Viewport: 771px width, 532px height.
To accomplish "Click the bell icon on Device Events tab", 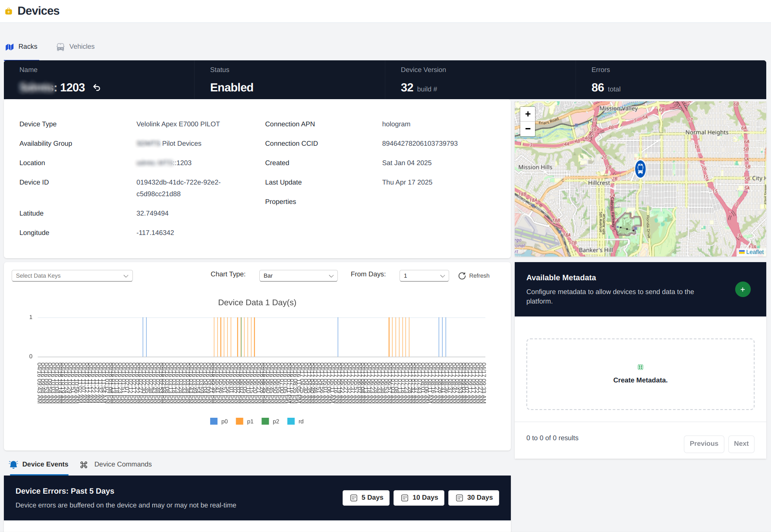I will click(13, 464).
